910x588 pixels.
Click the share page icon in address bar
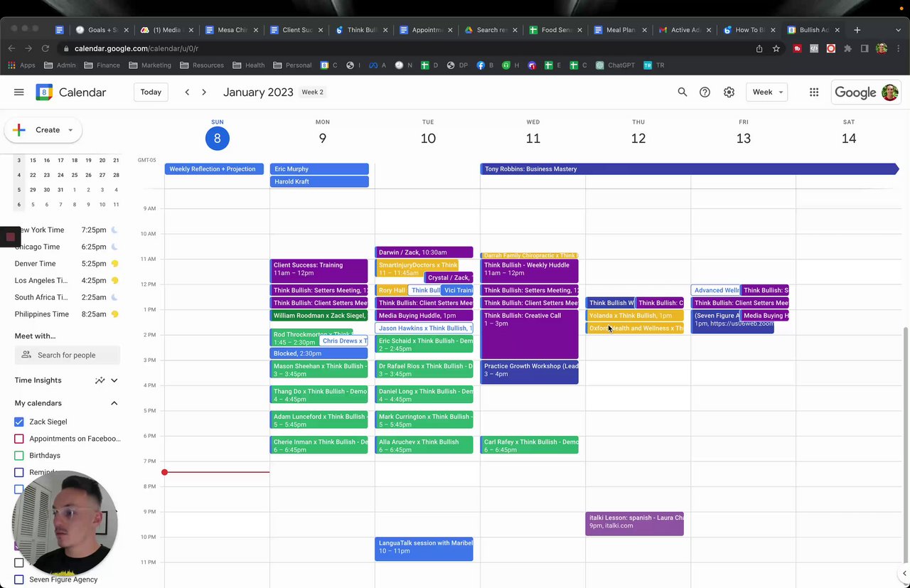[x=759, y=48]
